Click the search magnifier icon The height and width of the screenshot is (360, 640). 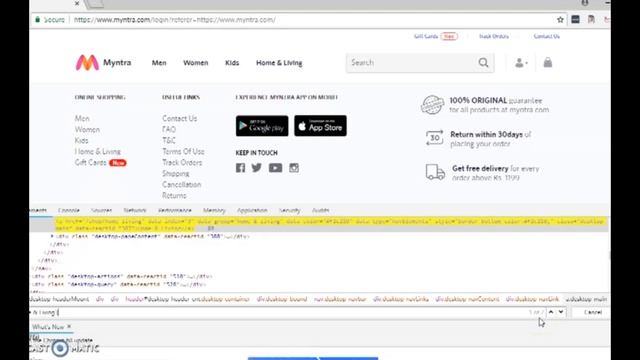483,62
